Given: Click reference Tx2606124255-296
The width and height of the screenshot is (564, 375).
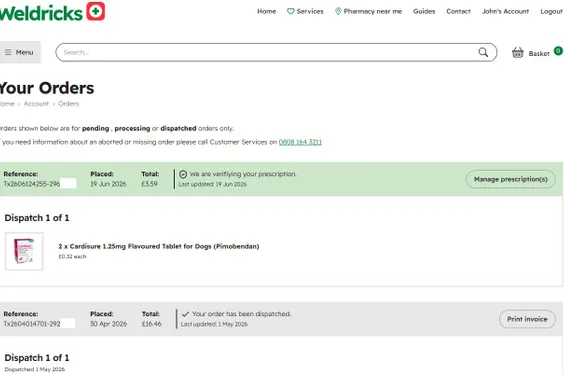Looking at the screenshot, I should pos(32,184).
